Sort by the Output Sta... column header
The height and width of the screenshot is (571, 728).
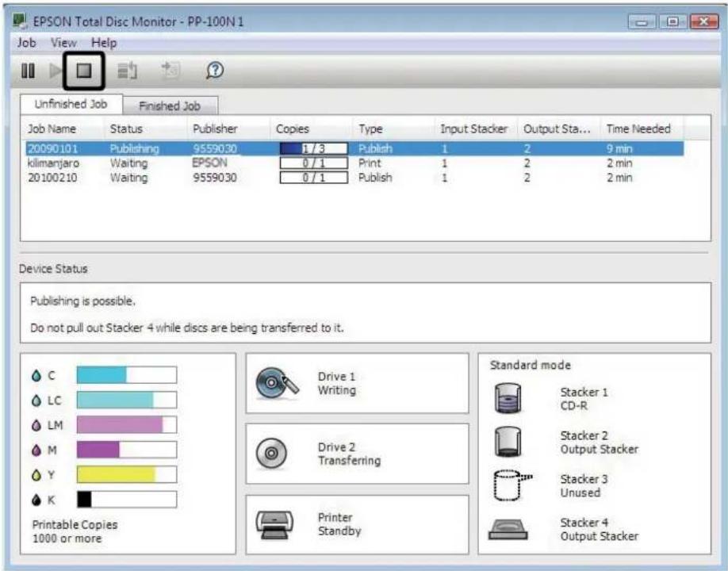559,128
